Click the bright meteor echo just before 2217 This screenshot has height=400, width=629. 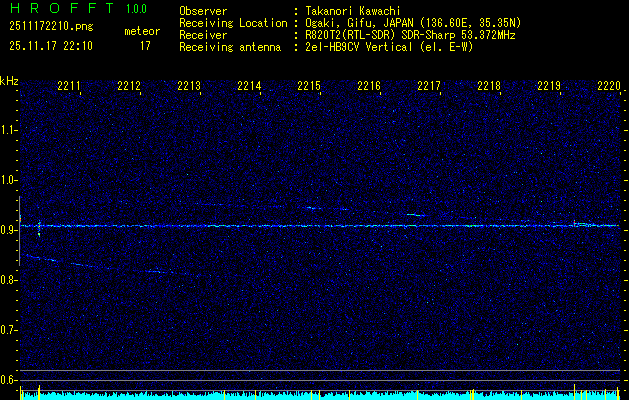(x=416, y=215)
